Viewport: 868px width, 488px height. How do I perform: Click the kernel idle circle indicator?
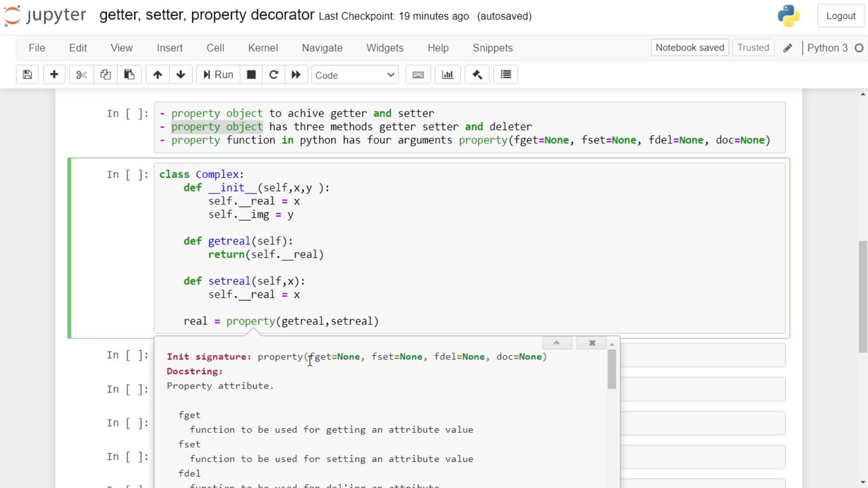[x=859, y=48]
